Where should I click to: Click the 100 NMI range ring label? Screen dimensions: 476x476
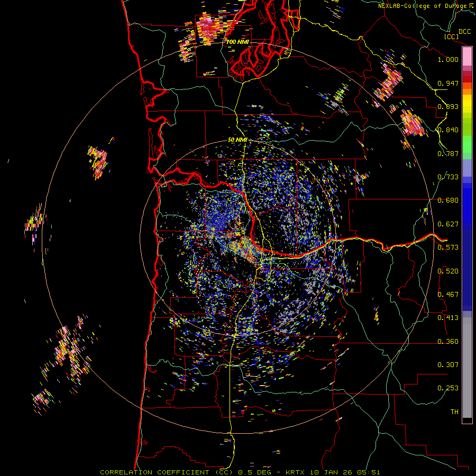(x=237, y=42)
